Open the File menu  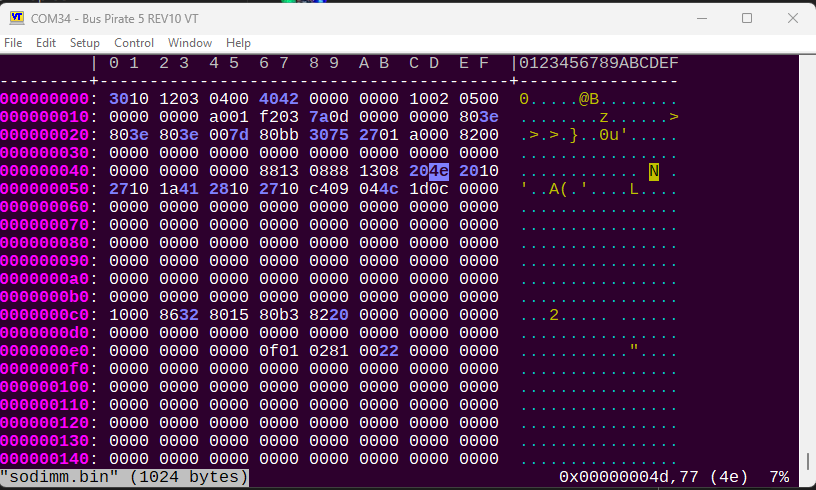tap(13, 43)
